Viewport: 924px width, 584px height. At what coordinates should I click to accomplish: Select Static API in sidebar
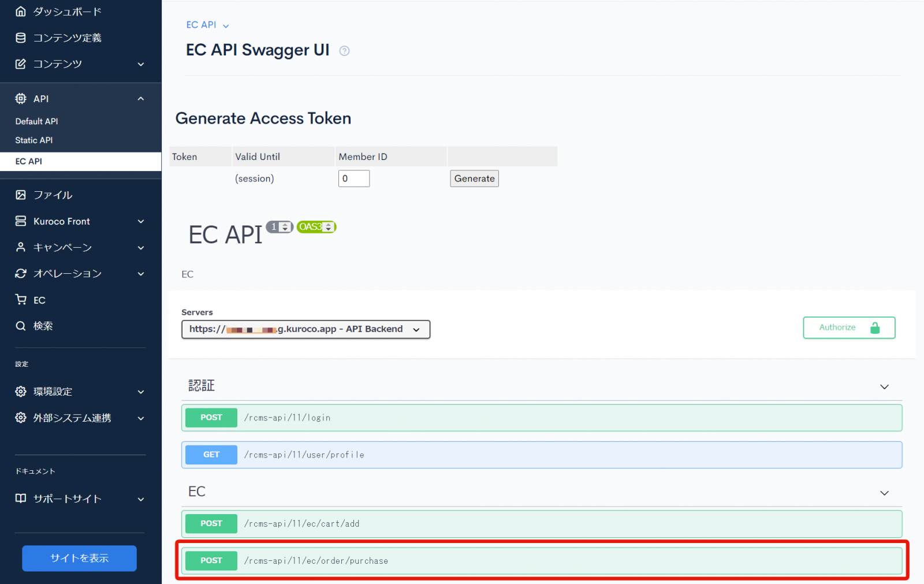(33, 140)
